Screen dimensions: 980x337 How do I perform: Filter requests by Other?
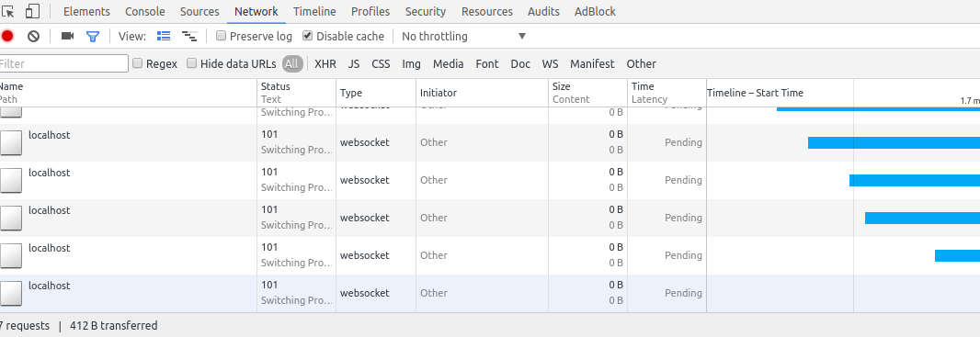click(642, 63)
